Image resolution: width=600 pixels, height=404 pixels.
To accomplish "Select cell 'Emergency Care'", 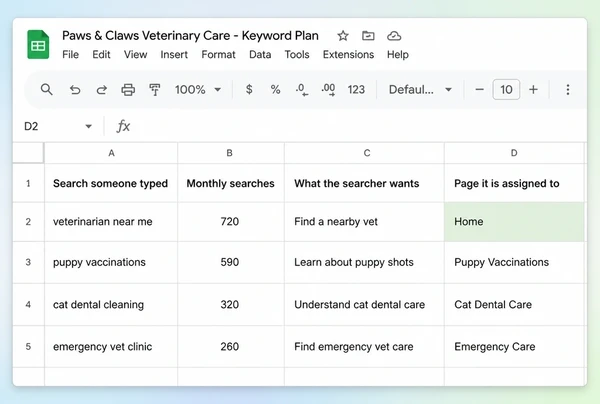I will (x=514, y=347).
